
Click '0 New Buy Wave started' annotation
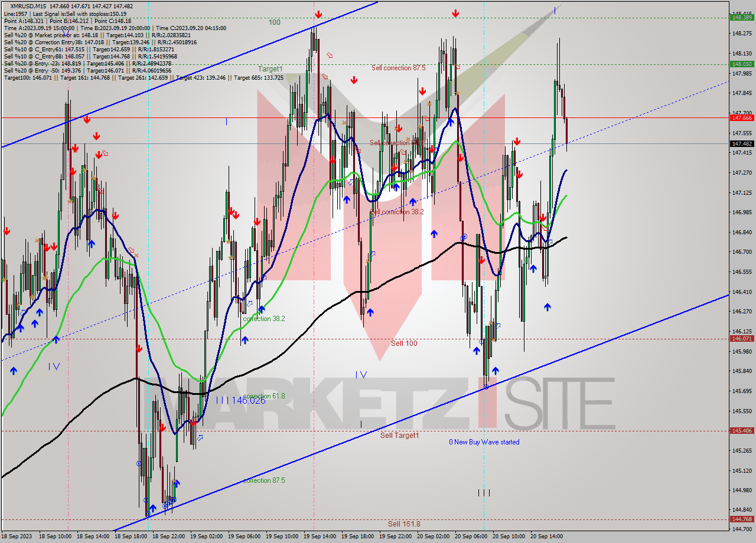[x=484, y=442]
